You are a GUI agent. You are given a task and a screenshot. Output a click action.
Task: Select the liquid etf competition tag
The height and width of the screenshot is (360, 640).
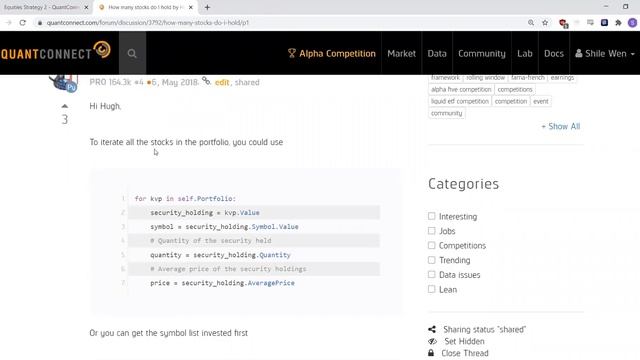(460, 101)
